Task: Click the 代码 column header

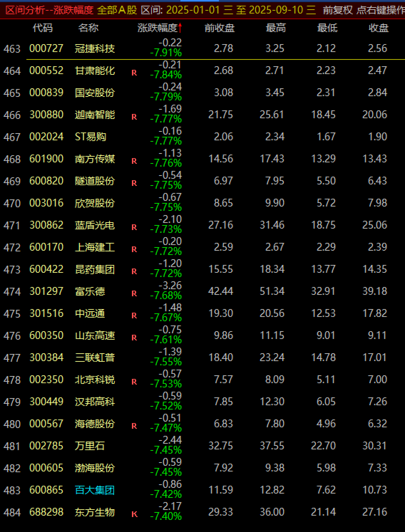Action: pyautogui.click(x=43, y=28)
